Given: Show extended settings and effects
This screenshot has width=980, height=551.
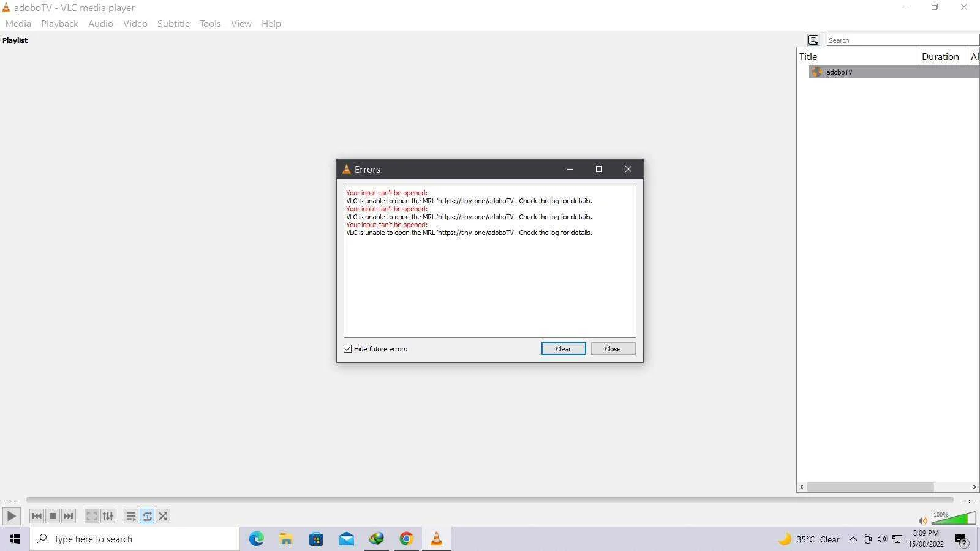Looking at the screenshot, I should coord(108,516).
